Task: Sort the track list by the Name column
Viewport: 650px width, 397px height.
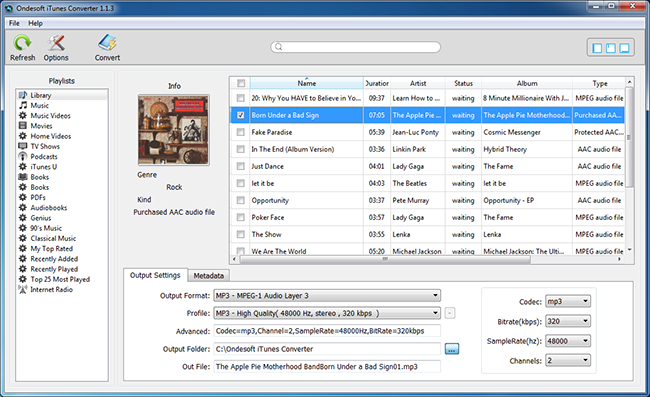Action: click(307, 83)
